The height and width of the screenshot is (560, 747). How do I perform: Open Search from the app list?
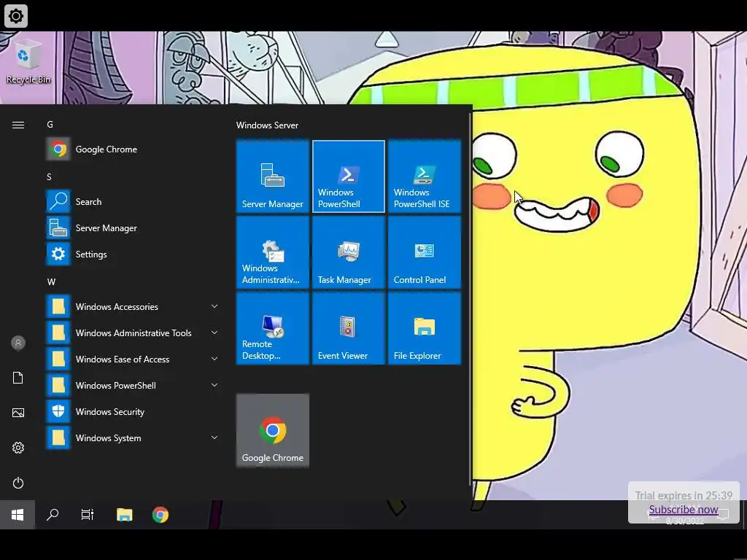[133, 201]
